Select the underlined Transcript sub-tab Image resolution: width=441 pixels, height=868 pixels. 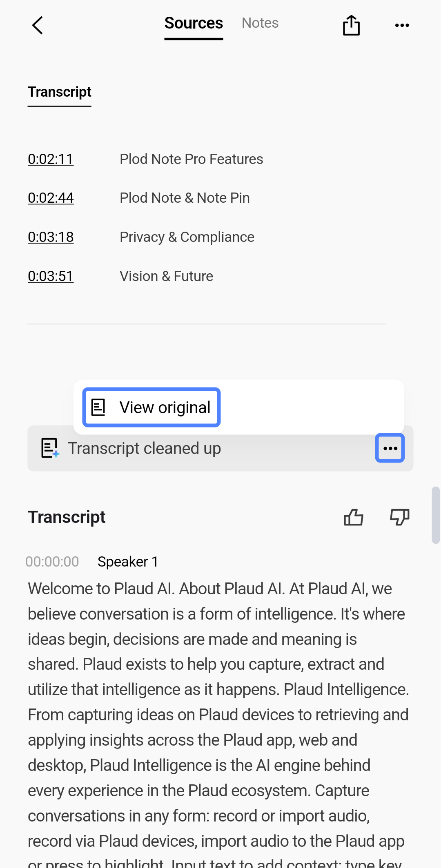pyautogui.click(x=60, y=93)
